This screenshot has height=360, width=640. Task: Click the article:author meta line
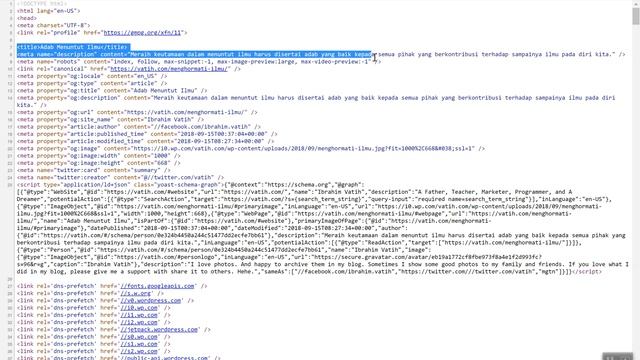point(139,127)
